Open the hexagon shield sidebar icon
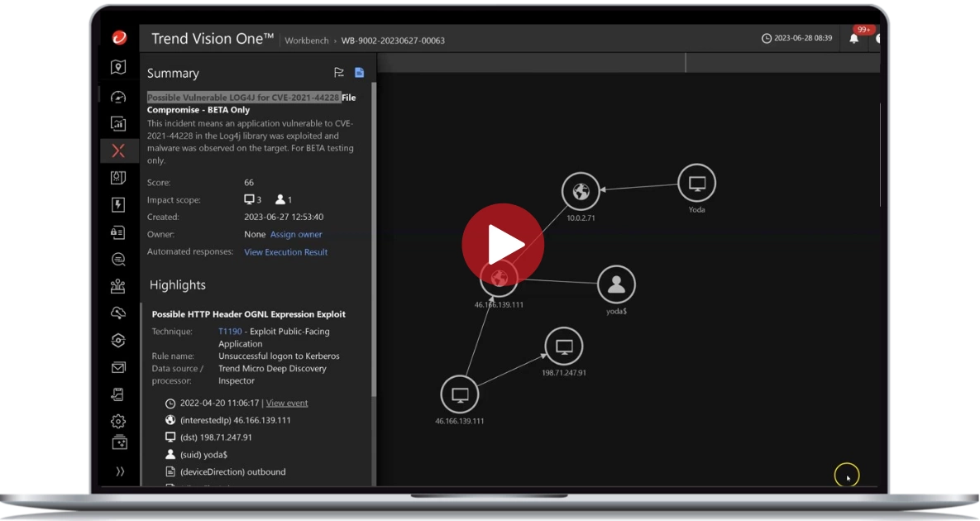Screen dimensions: 980x521 (118, 341)
